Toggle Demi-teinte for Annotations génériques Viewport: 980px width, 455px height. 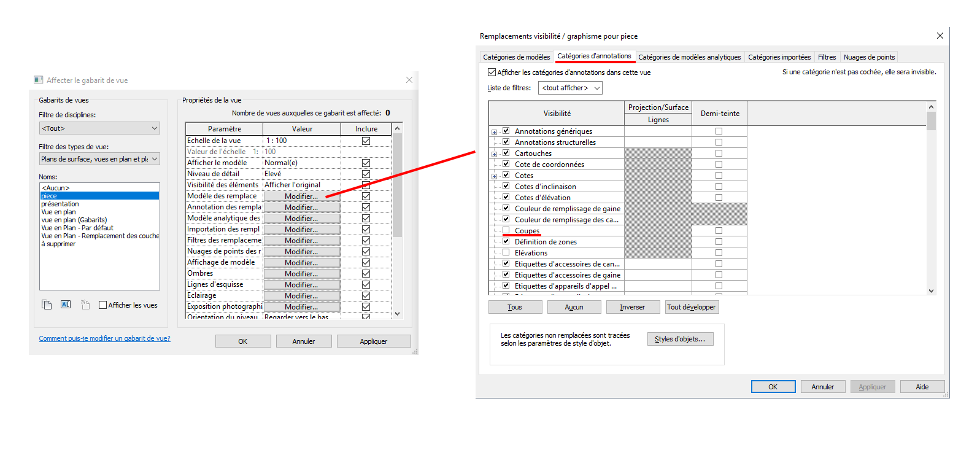(x=719, y=131)
